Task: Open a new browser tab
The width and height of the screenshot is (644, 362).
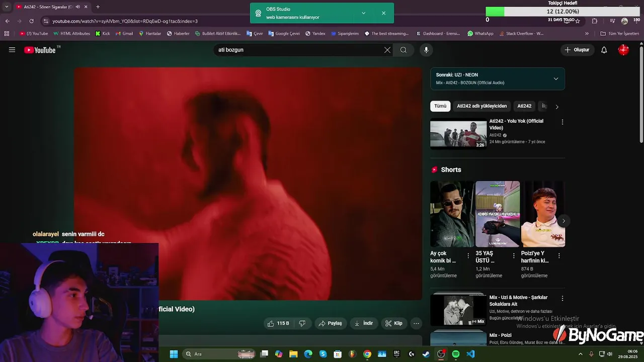Action: click(98, 7)
